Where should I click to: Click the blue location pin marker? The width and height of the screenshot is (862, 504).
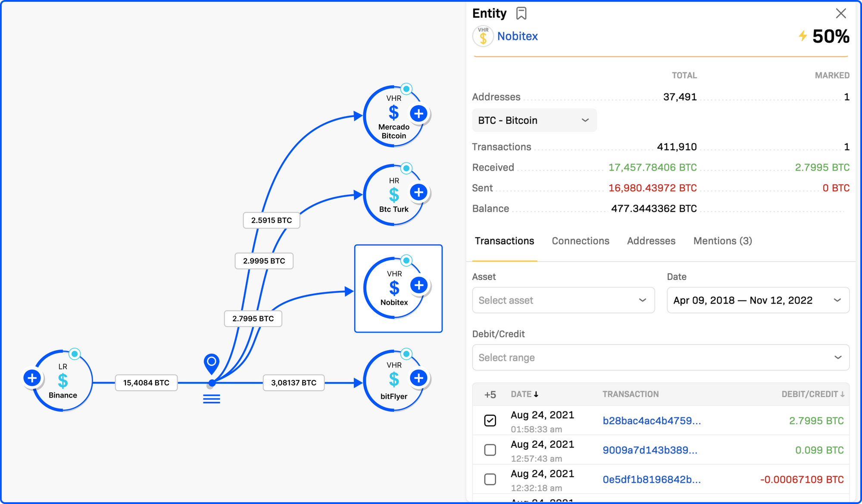pyautogui.click(x=211, y=363)
